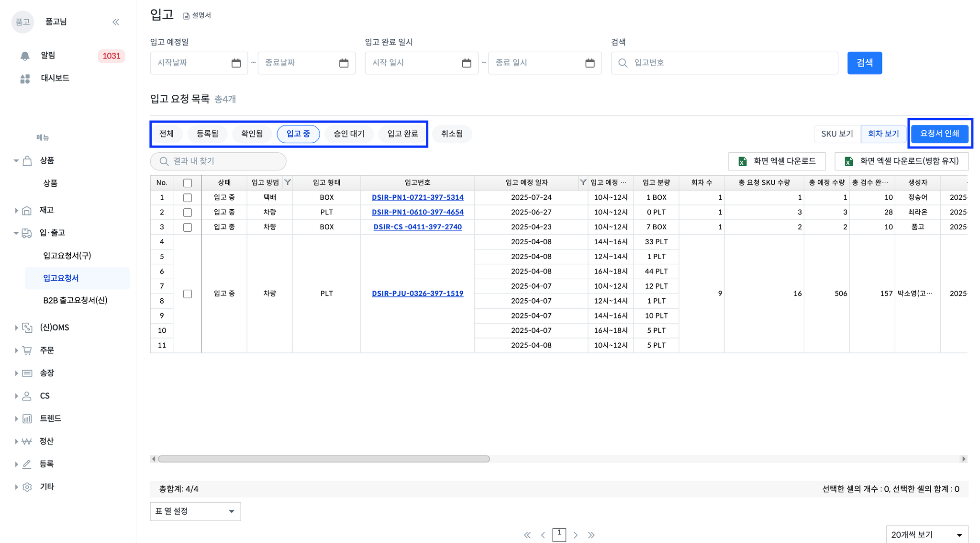Go to the first page with double-left arrow

click(527, 535)
